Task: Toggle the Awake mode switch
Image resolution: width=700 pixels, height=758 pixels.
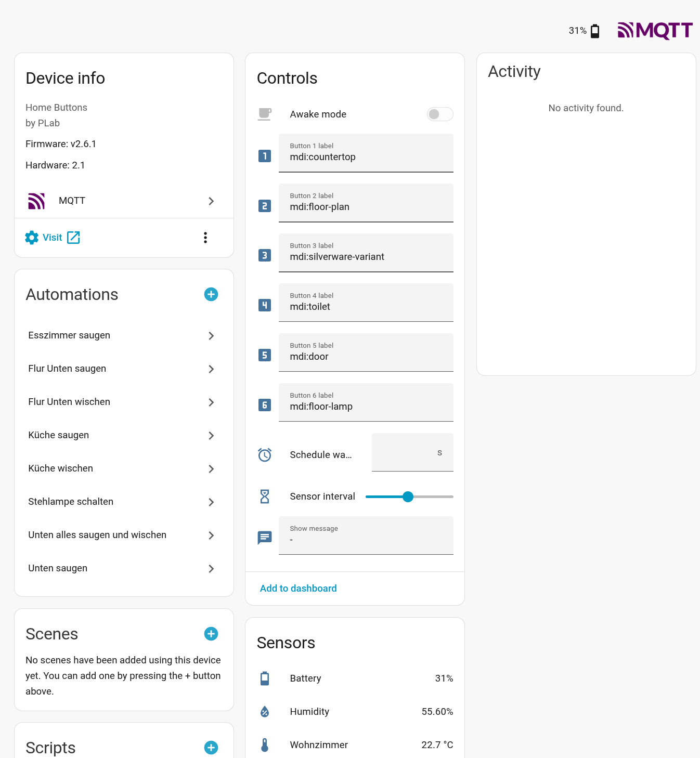Action: pos(440,114)
